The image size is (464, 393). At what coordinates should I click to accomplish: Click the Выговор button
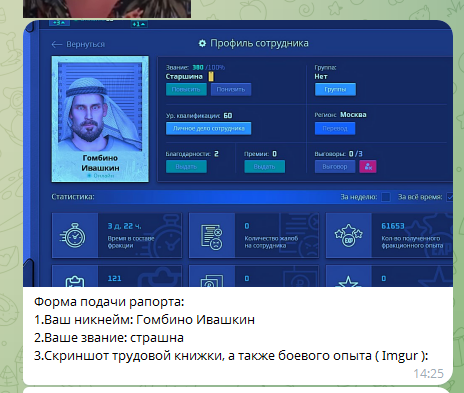tap(335, 167)
